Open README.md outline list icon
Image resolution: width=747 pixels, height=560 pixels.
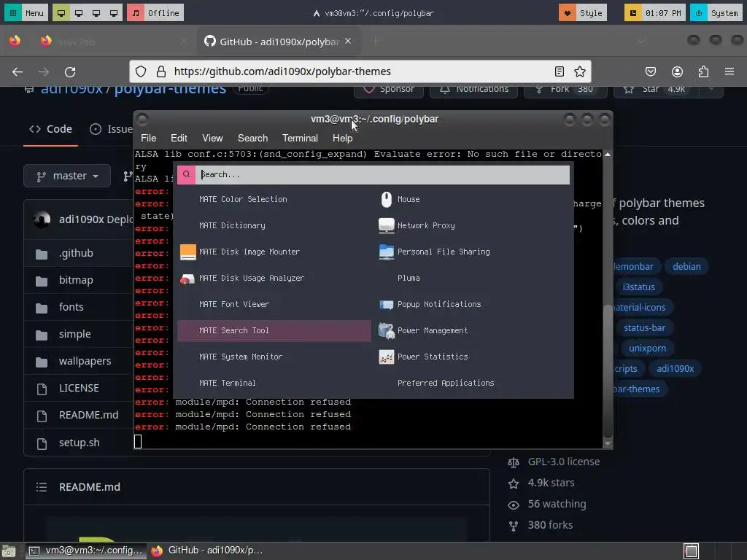[42, 487]
